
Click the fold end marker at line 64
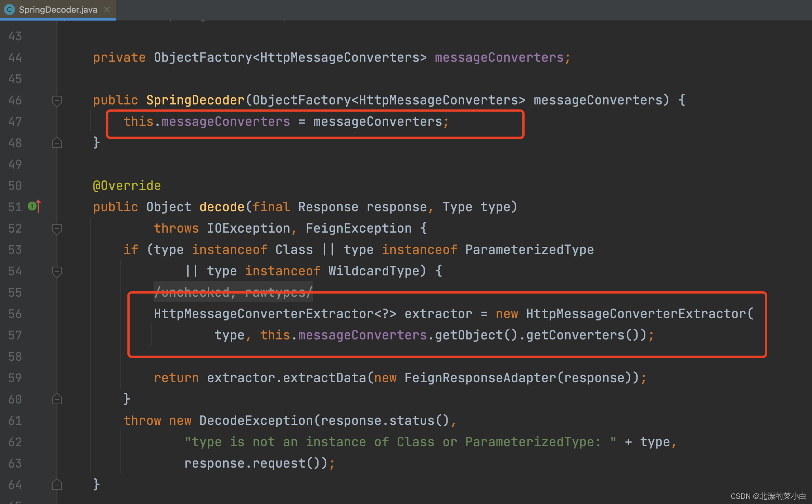pos(57,485)
